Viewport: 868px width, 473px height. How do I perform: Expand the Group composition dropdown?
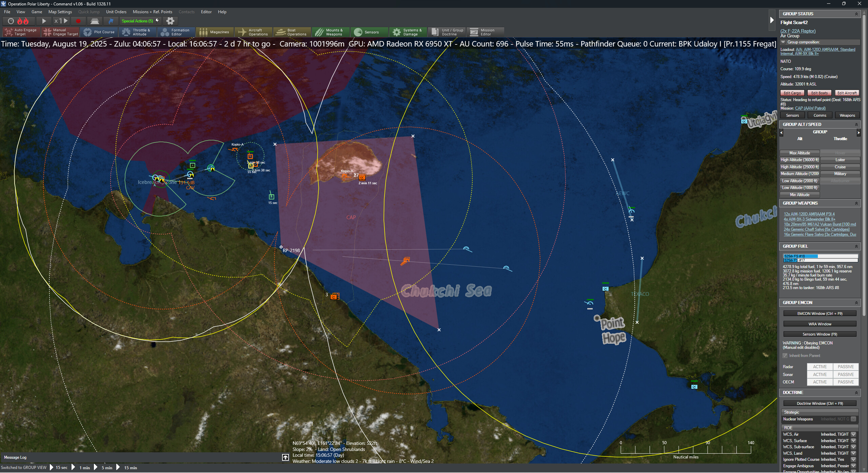click(x=783, y=42)
